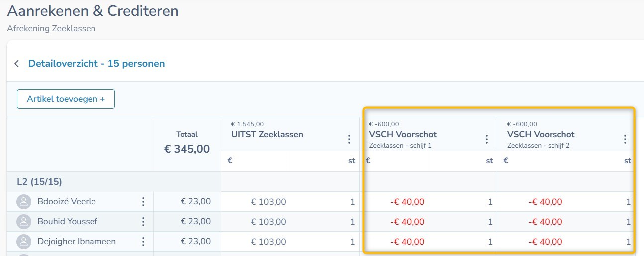Click the Artikel toevoegen + button
The image size is (644, 256).
click(66, 99)
